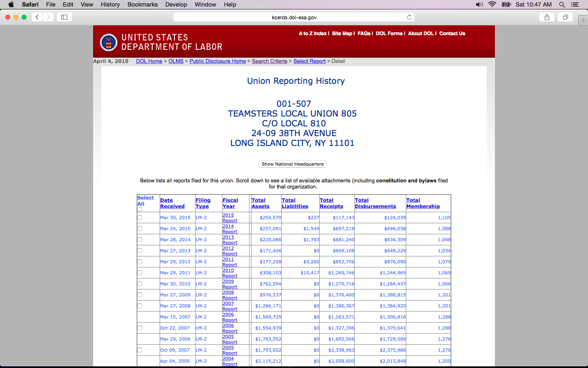Click the Select All header link
The width and height of the screenshot is (588, 368).
pyautogui.click(x=145, y=201)
